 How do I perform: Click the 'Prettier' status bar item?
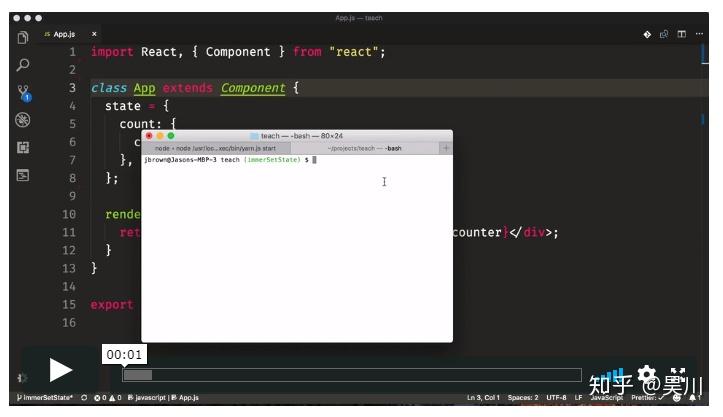coord(647,398)
